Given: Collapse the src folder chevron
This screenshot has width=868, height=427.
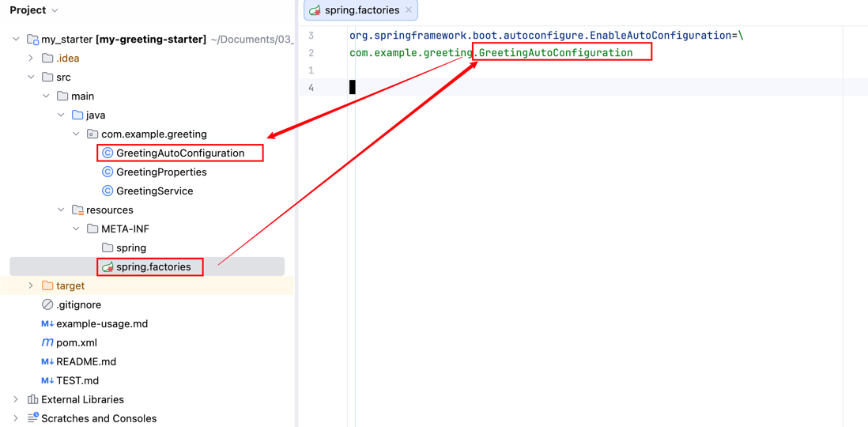Looking at the screenshot, I should pyautogui.click(x=31, y=77).
